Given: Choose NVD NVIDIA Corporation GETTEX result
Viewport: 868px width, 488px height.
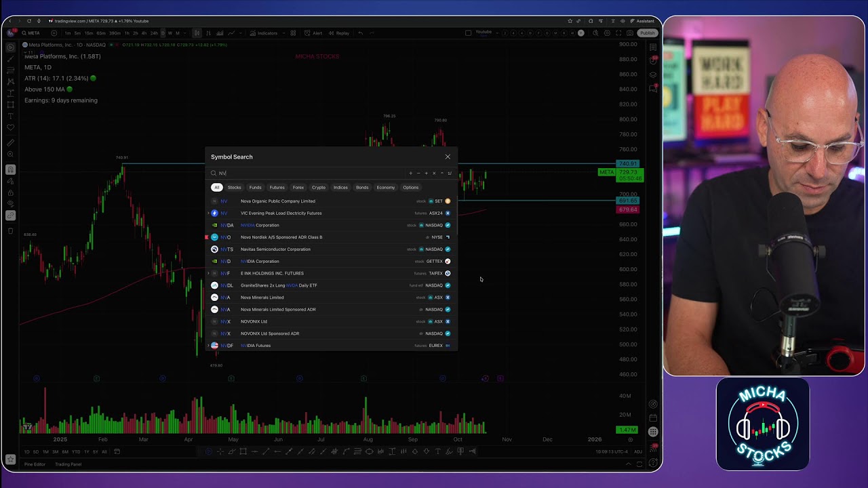Looking at the screenshot, I should coord(331,261).
